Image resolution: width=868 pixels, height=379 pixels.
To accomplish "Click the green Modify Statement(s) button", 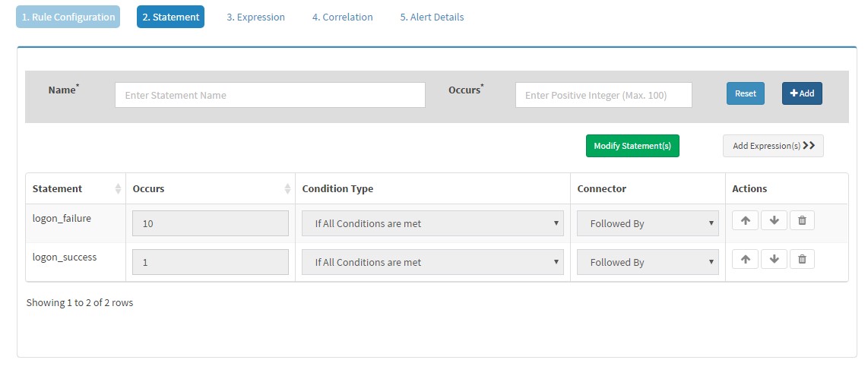I will click(x=632, y=146).
